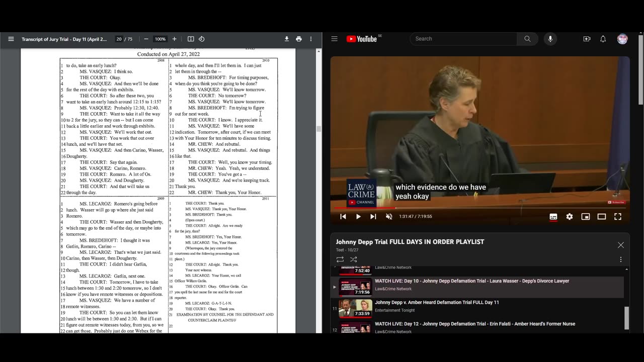Open the PDF viewer sidebar menu
644x362 pixels.
(x=11, y=39)
